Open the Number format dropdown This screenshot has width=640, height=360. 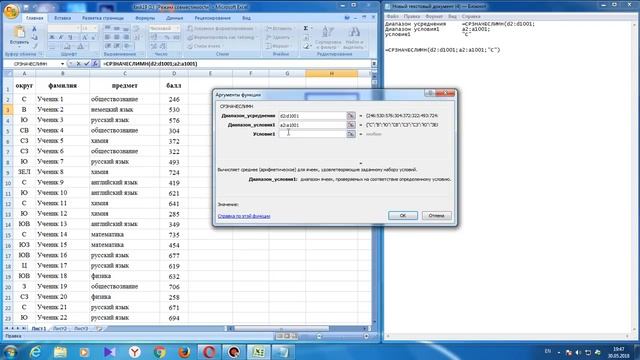(x=177, y=29)
